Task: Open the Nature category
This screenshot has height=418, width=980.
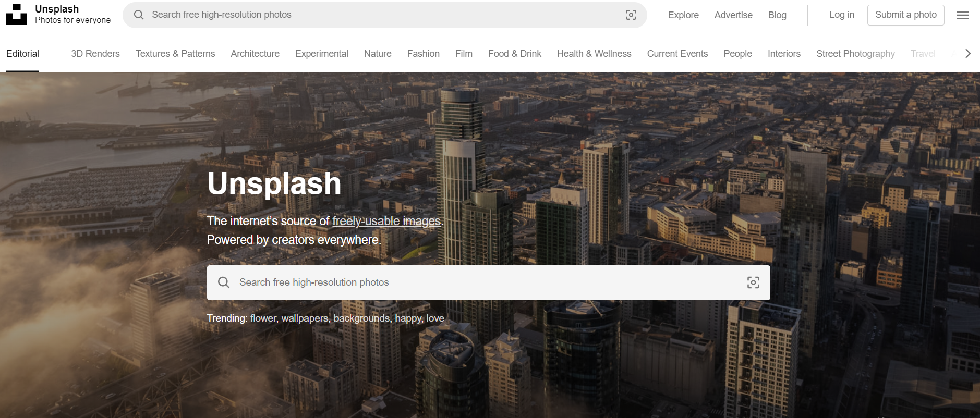Action: click(378, 54)
